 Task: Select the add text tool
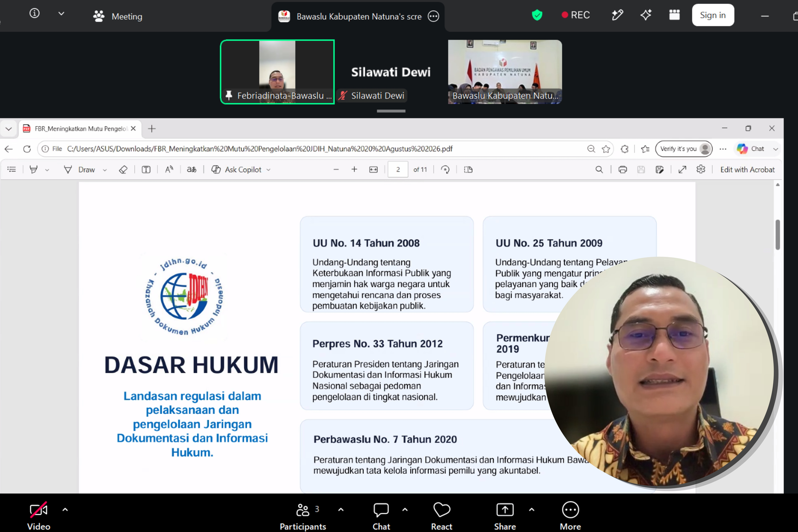(x=146, y=169)
